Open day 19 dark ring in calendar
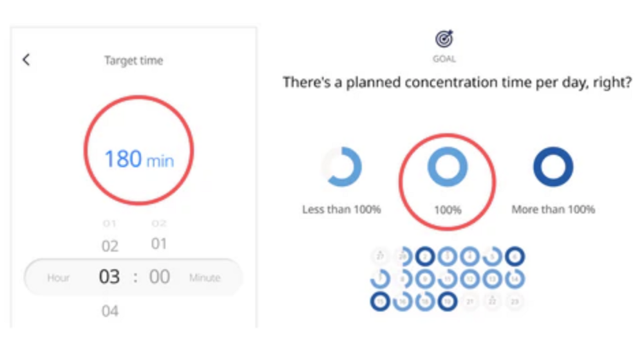Viewport: 644px width, 339px height. coord(448,302)
